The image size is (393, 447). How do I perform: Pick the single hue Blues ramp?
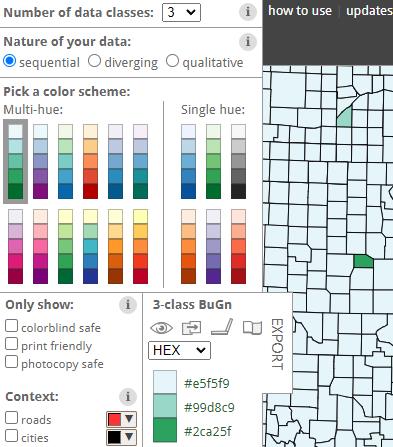188,162
